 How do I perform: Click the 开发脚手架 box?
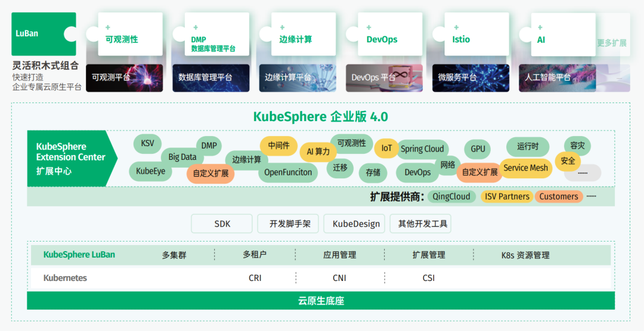coord(289,224)
